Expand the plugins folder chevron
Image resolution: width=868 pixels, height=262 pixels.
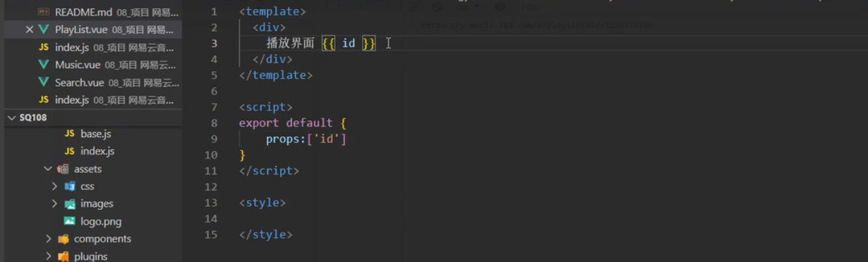(x=48, y=256)
